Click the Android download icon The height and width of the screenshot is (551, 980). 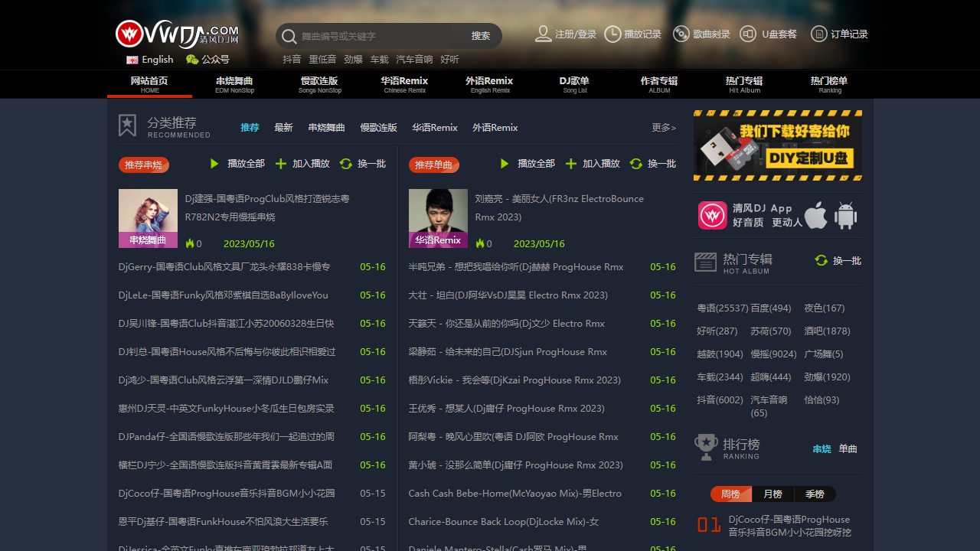tap(845, 215)
